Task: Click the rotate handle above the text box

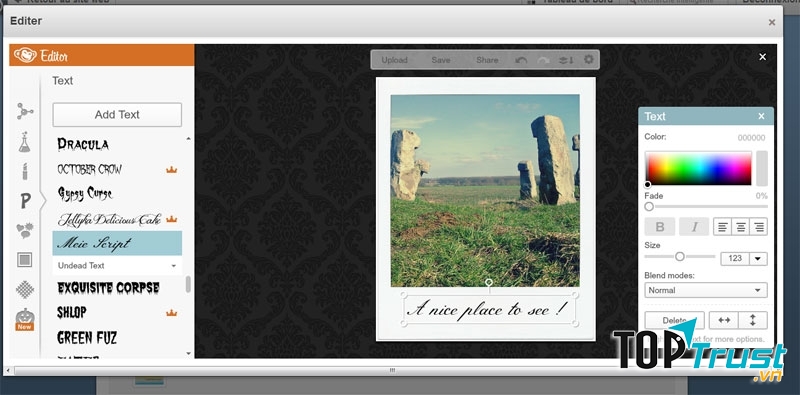Action: (x=489, y=282)
